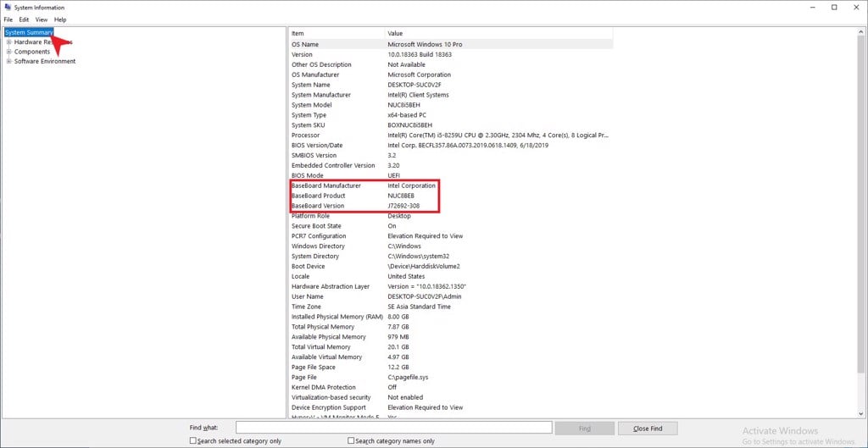Select the Available Physical Memory row
Image resolution: width=868 pixels, height=448 pixels.
451,337
